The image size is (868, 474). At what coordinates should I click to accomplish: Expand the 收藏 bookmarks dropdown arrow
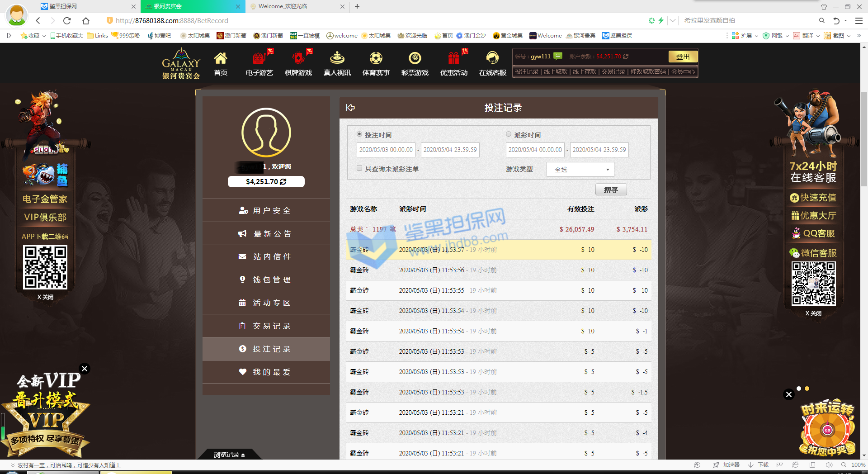(44, 36)
